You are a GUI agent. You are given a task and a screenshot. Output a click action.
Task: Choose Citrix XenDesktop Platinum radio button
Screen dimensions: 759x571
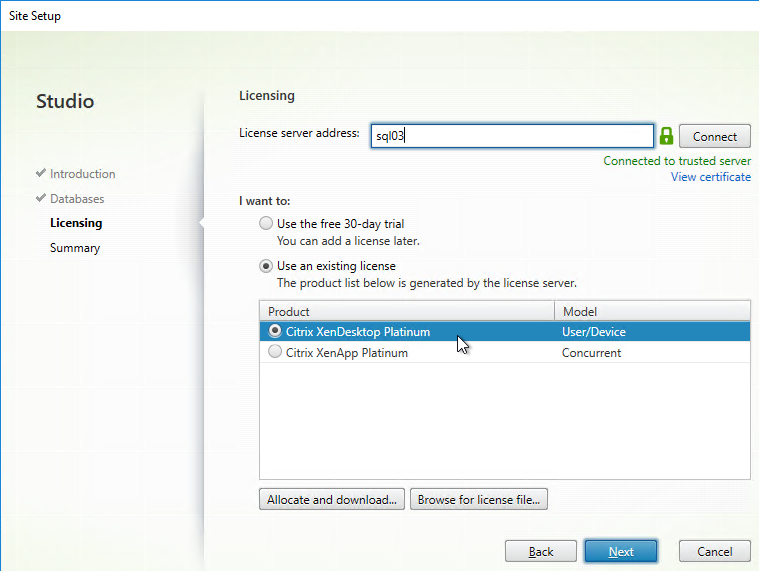275,331
